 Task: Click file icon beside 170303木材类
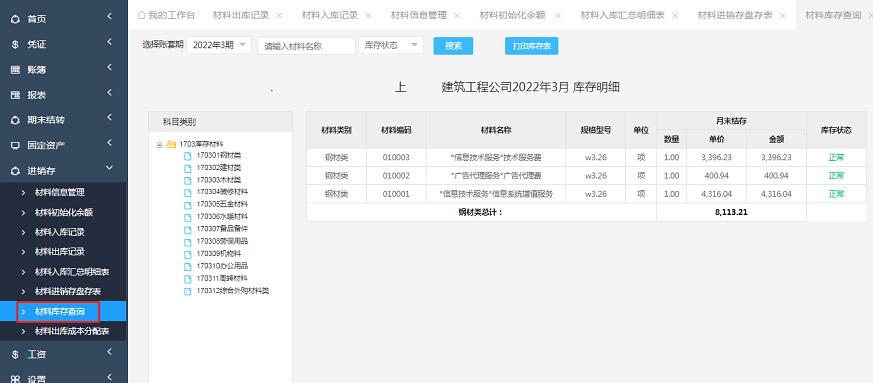(x=188, y=180)
